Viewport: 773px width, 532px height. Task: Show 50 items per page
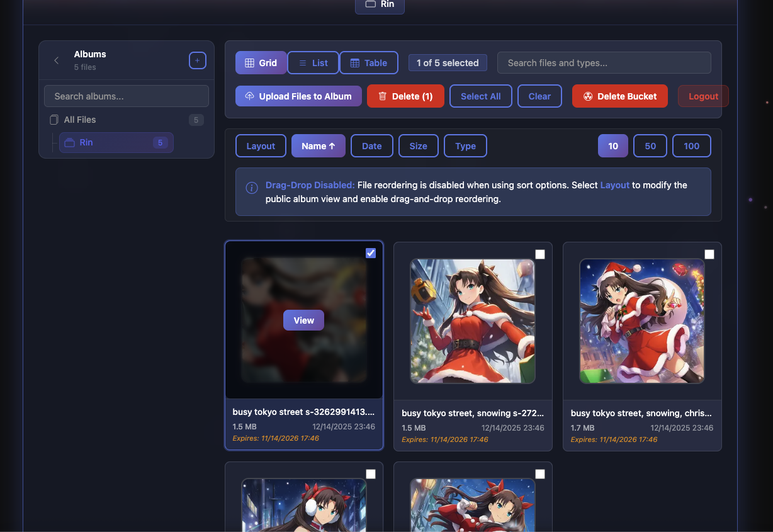coord(650,146)
